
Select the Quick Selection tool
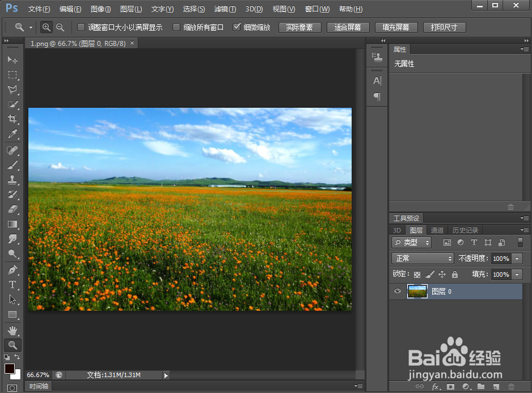[x=12, y=104]
